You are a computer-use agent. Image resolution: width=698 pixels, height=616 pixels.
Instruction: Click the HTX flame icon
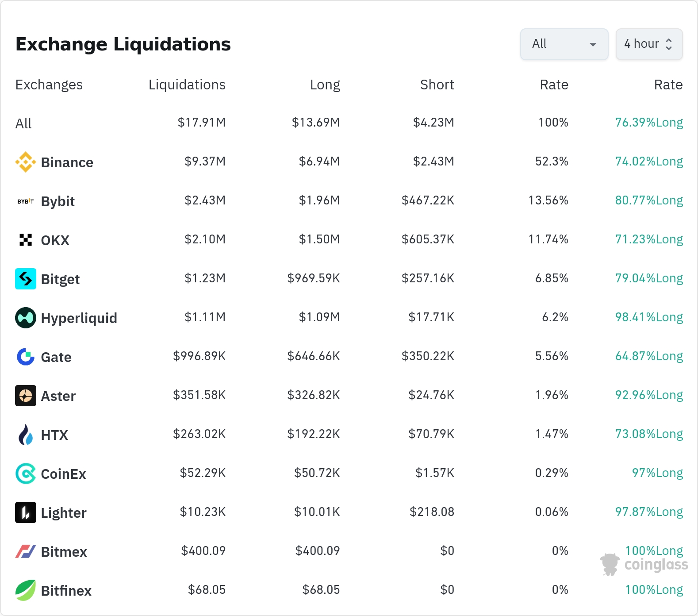click(26, 435)
